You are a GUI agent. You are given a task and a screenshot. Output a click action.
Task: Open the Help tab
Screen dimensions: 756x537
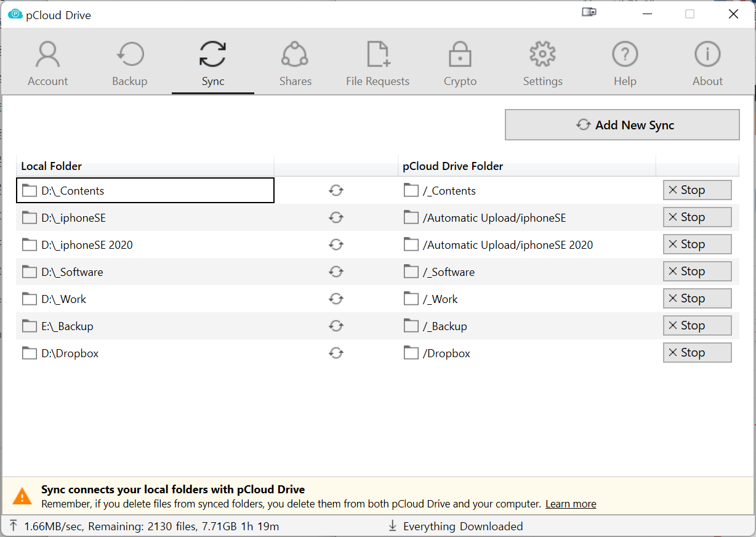pos(625,63)
